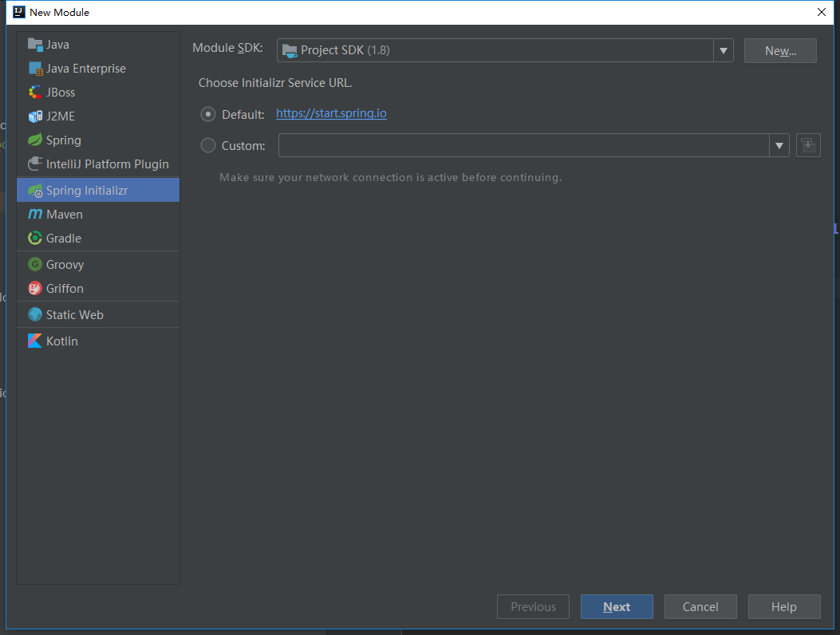This screenshot has height=635, width=840.
Task: Click the network connection notice text
Action: [391, 177]
